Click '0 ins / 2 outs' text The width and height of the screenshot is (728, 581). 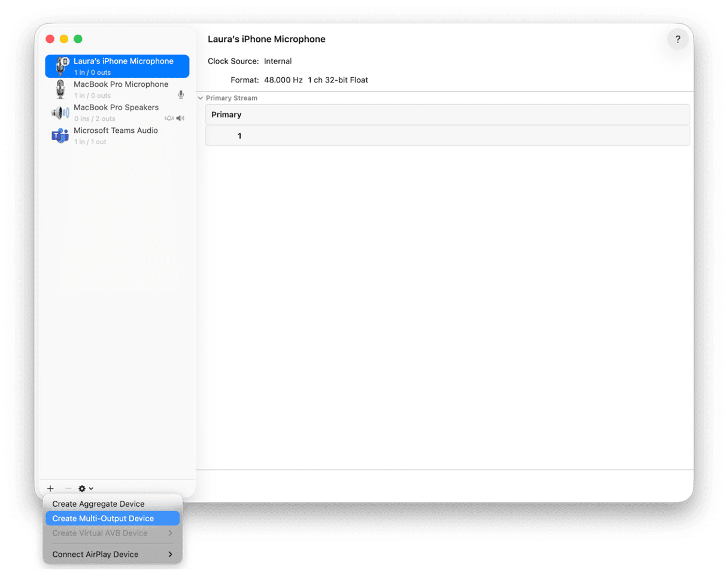pos(95,118)
